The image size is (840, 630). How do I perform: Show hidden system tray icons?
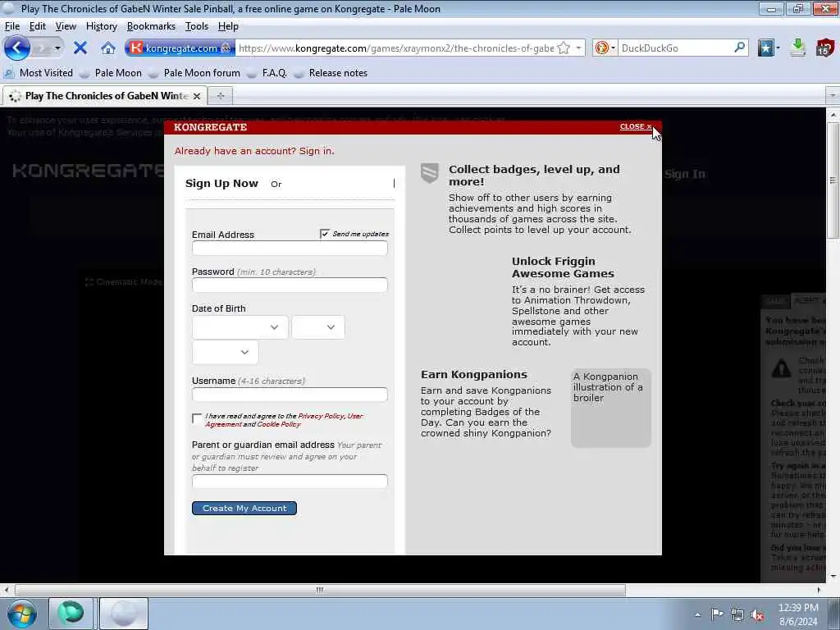pyautogui.click(x=697, y=614)
